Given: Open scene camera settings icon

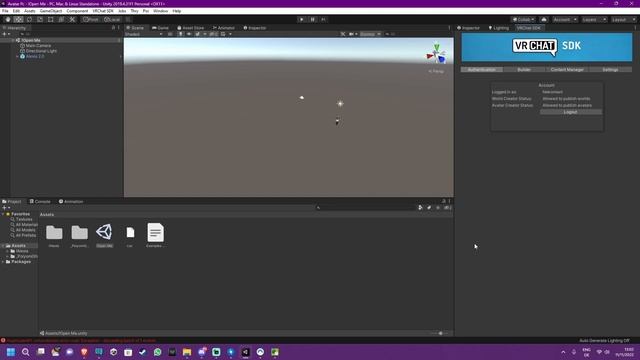Looking at the screenshot, I should (x=352, y=34).
